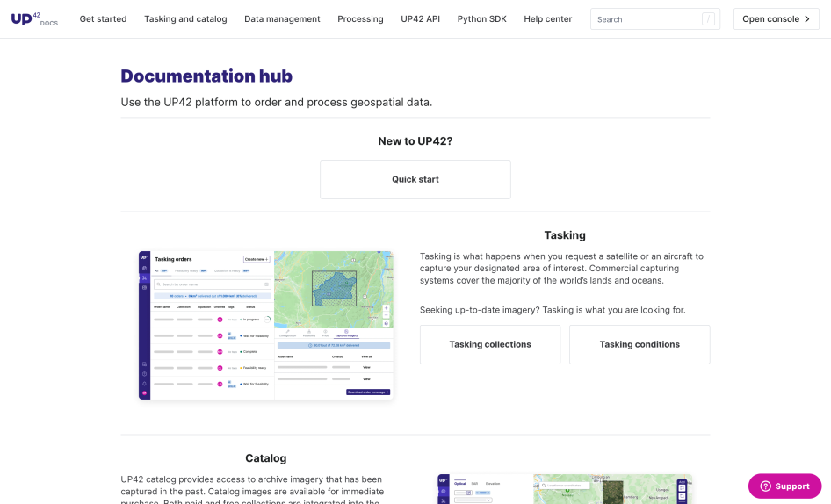Open the Tasking orders screenshot thumbnail
Viewport: 831px width, 504px height.
(x=266, y=326)
